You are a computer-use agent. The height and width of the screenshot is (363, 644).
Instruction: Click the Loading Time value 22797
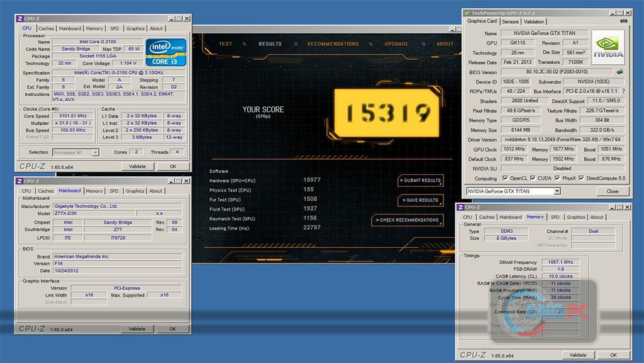pyautogui.click(x=312, y=228)
